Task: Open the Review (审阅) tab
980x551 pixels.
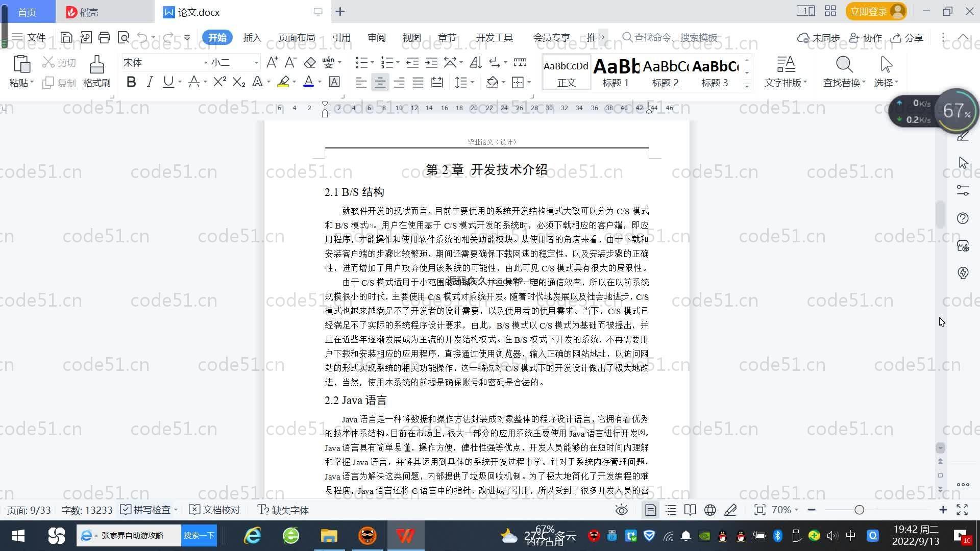Action: click(x=376, y=37)
